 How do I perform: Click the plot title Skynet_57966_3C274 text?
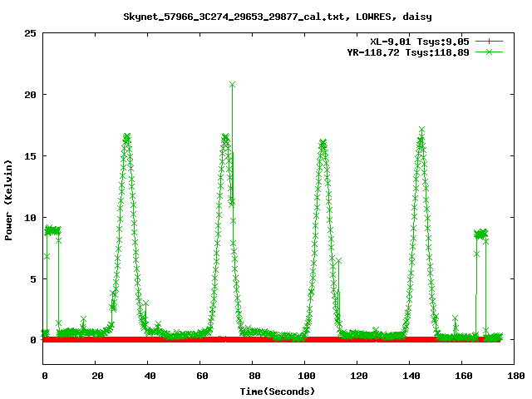pos(277,17)
